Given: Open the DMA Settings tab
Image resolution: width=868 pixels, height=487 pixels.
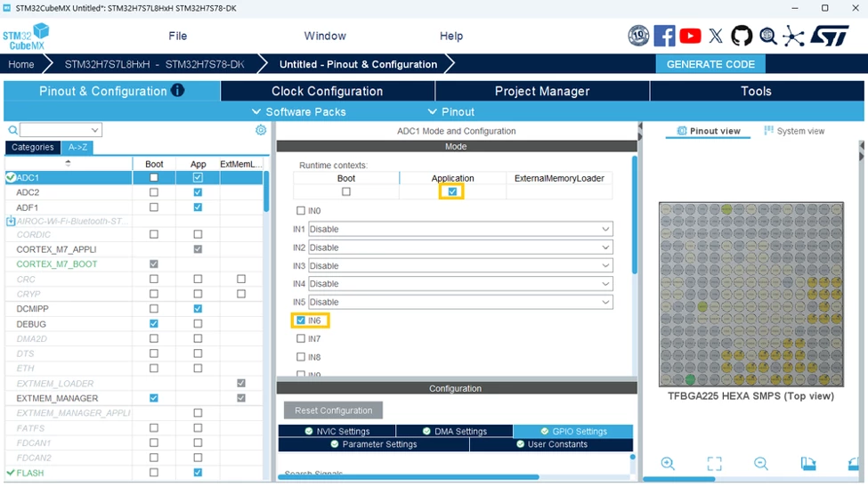Looking at the screenshot, I should tap(455, 431).
